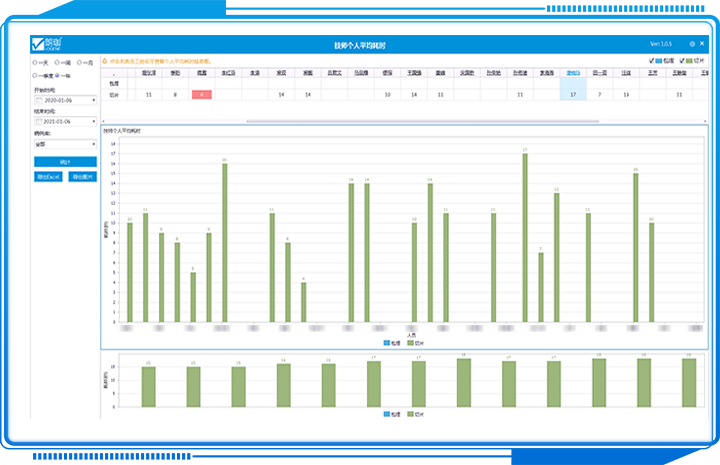Click the calendar icon in the end date field
This screenshot has width=720, height=465.
pos(39,120)
